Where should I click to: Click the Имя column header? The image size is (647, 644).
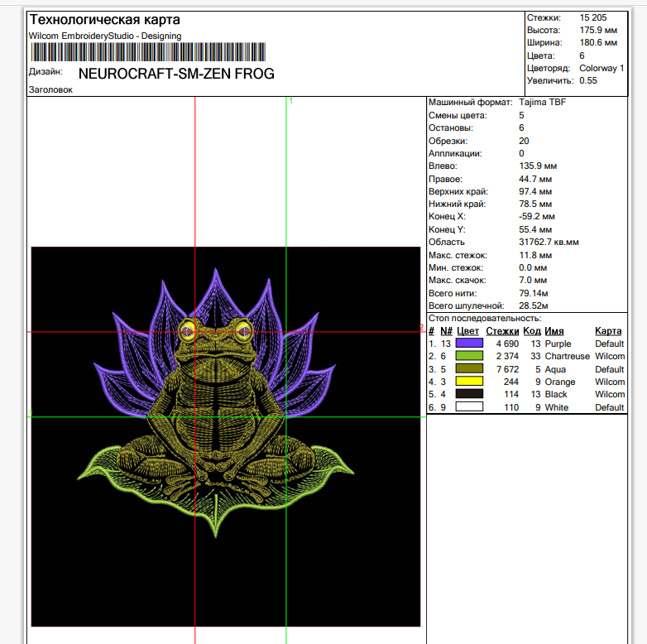pyautogui.click(x=554, y=331)
